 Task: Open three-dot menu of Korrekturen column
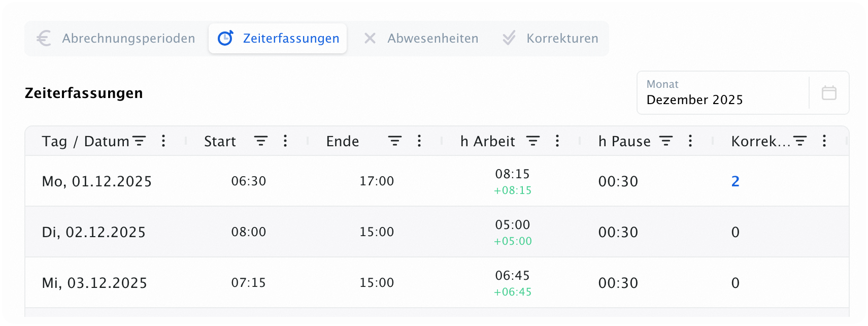click(824, 141)
